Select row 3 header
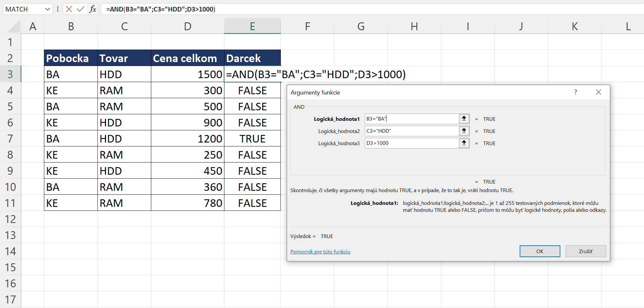 [x=10, y=74]
